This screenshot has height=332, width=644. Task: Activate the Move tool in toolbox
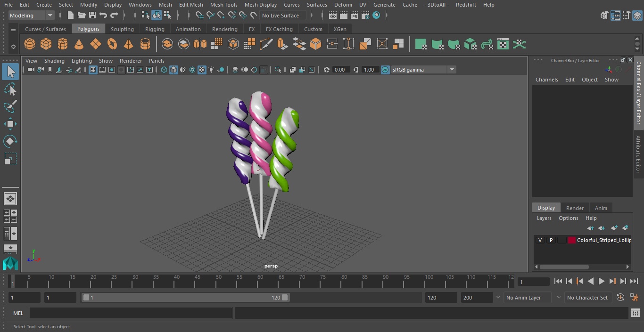[10, 124]
